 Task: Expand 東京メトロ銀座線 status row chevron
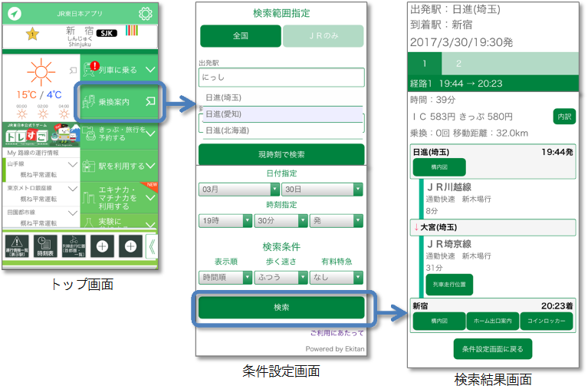(73, 189)
